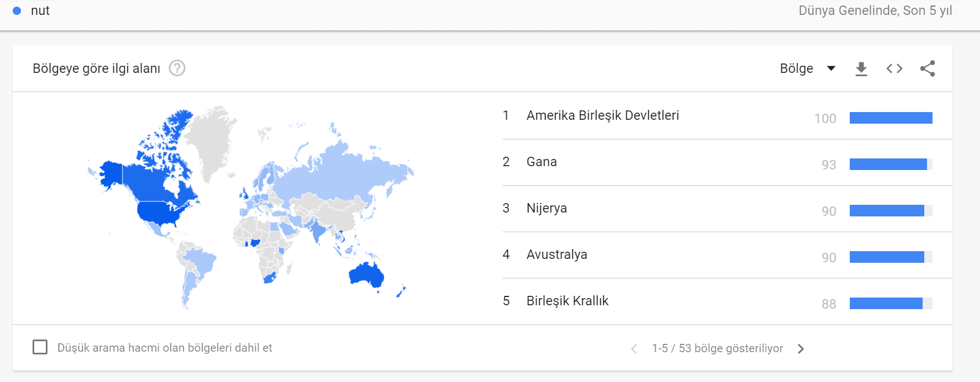The width and height of the screenshot is (980, 382).
Task: Open the help tooltip next to Bölgeye göre ilgi alanı
Action: [x=177, y=68]
